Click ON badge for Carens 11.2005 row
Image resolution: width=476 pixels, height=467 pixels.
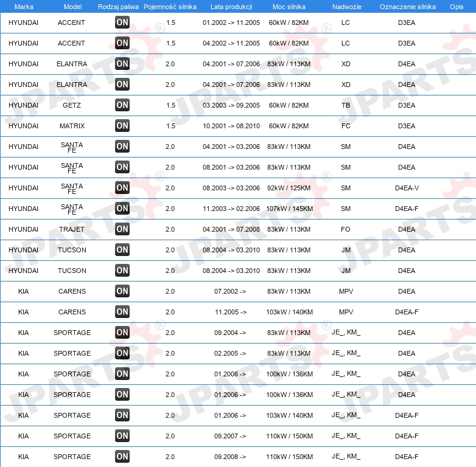pos(122,312)
